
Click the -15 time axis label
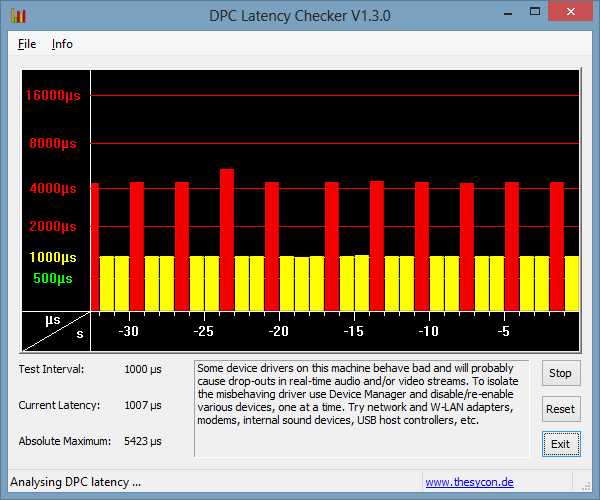pos(354,331)
